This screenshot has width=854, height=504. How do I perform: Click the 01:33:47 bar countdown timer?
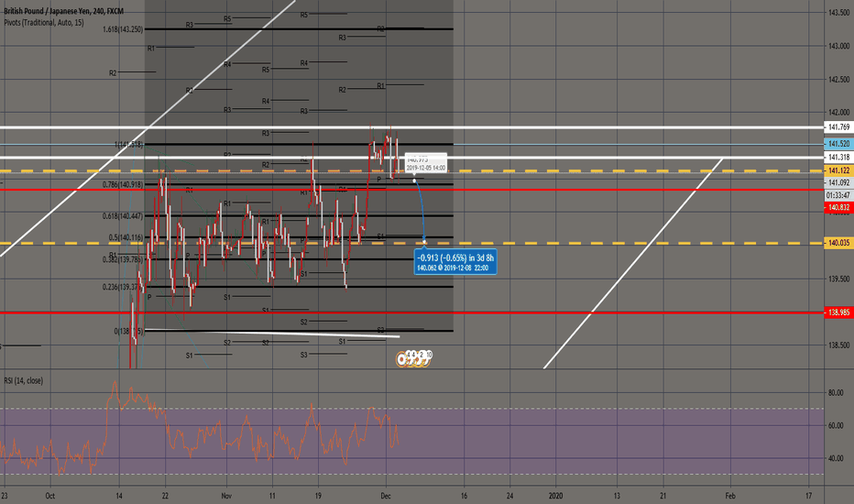(x=838, y=195)
